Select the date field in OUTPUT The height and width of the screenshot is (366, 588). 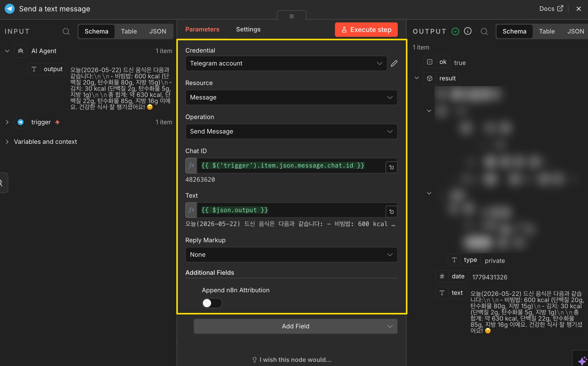tap(452, 276)
